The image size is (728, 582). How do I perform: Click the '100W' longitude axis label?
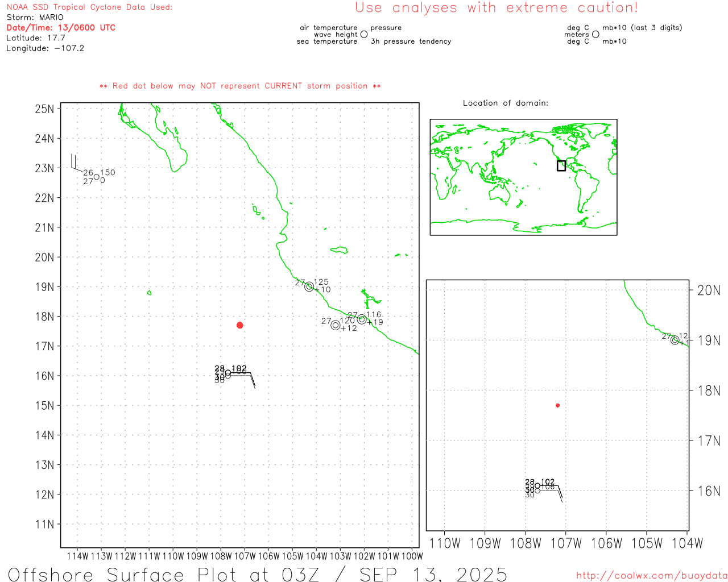point(412,556)
